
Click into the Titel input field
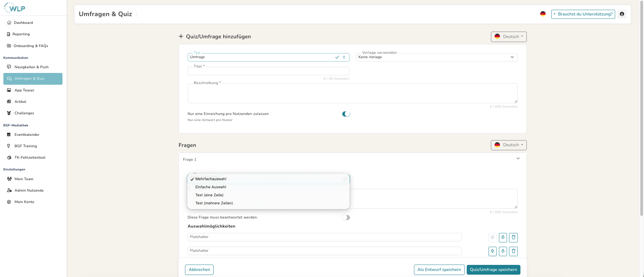pos(268,71)
